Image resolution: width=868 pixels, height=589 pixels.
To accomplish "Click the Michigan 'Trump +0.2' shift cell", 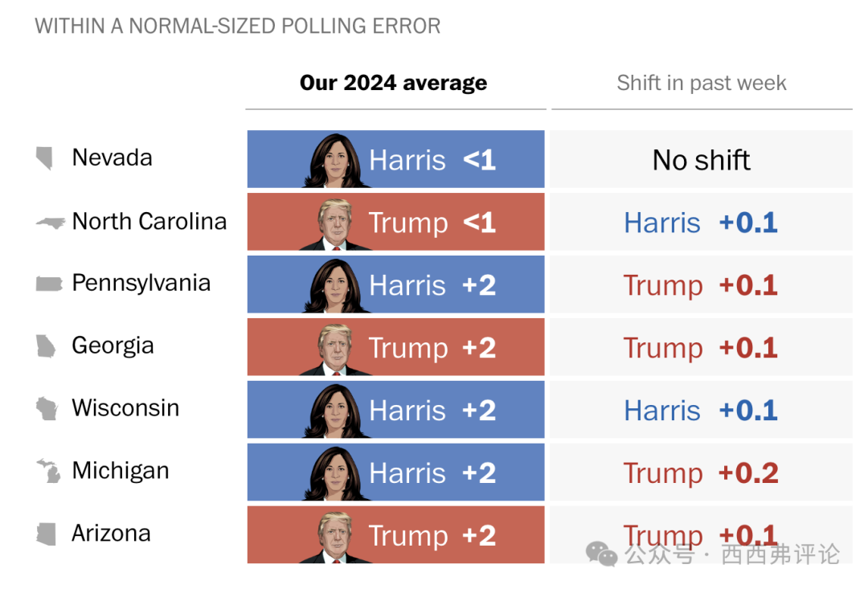I will tap(701, 473).
